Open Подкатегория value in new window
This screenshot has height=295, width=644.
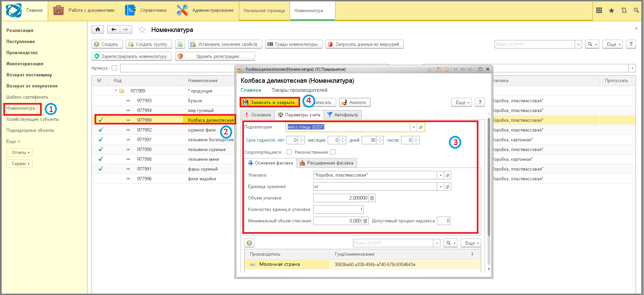(421, 127)
